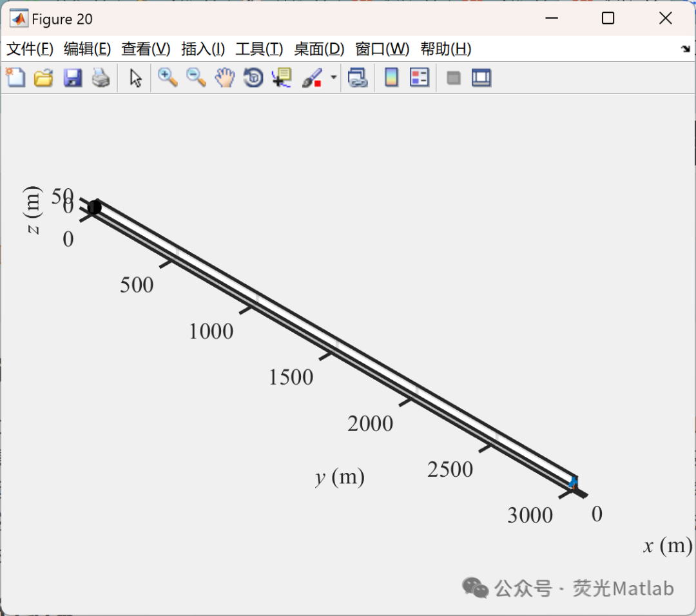This screenshot has height=616, width=696.
Task: Click the black marker at plot start
Action: pyautogui.click(x=95, y=207)
